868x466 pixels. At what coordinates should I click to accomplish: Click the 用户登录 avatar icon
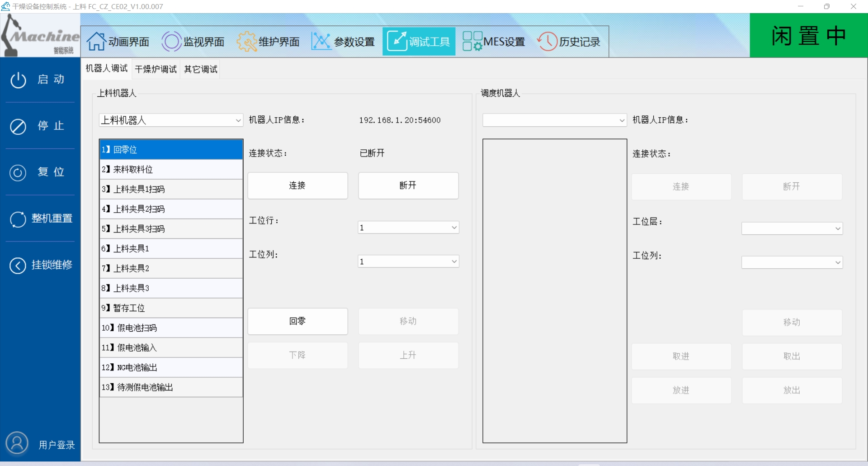(x=17, y=443)
